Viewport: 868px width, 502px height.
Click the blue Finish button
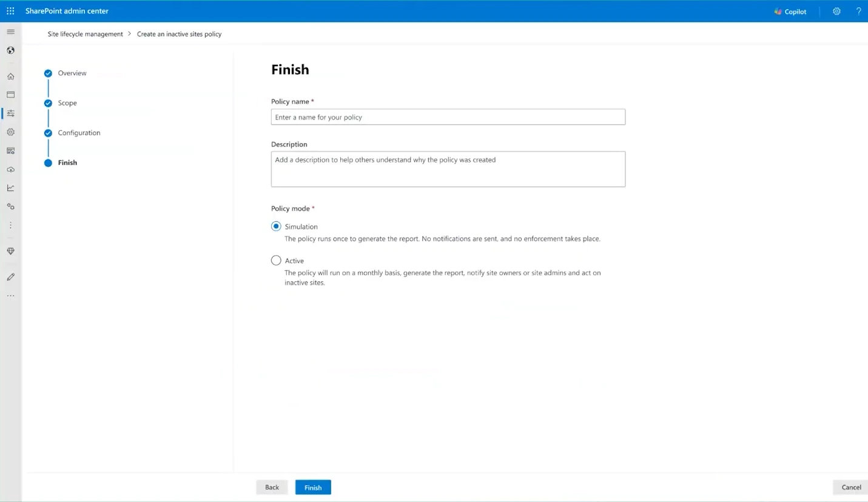313,487
